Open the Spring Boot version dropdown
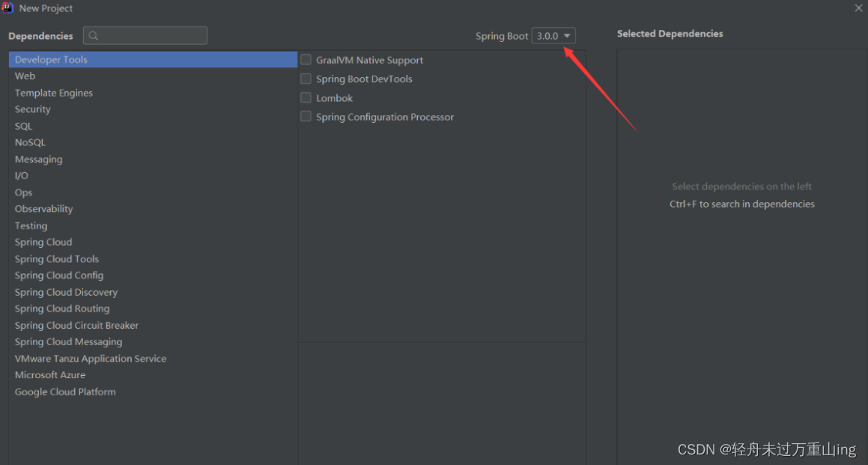Viewport: 868px width, 465px height. pos(553,35)
